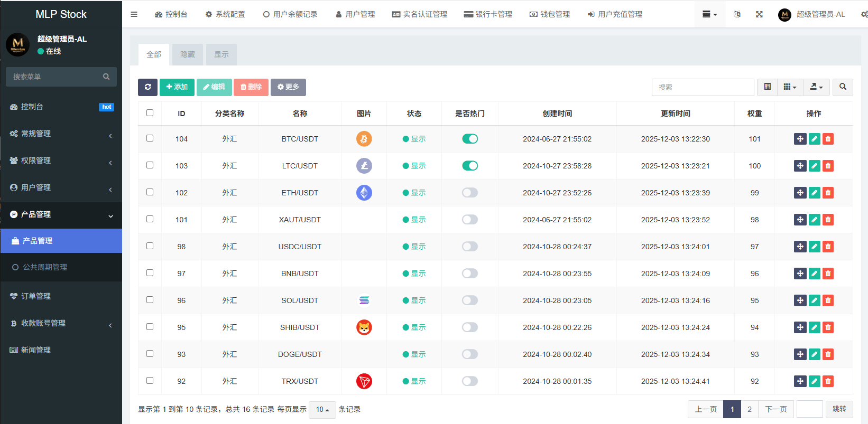The height and width of the screenshot is (424, 868).
Task: Expand 权限管理 sidebar menu
Action: click(61, 161)
